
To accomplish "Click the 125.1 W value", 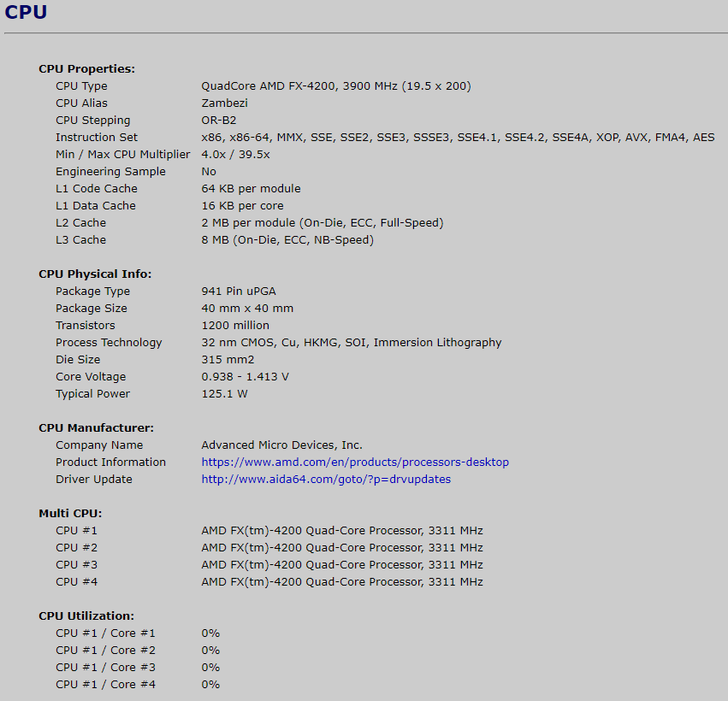I will click(224, 394).
